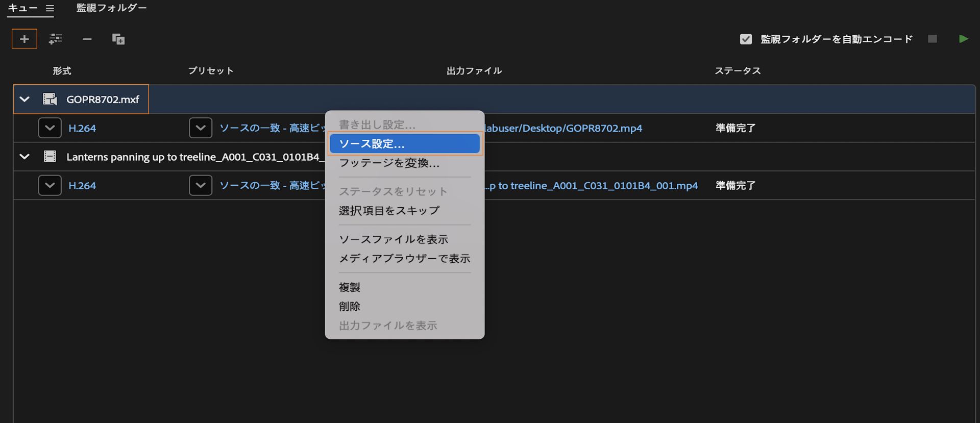Click the GOPR8702.mxf source file icon
The height and width of the screenshot is (423, 980).
[50, 99]
